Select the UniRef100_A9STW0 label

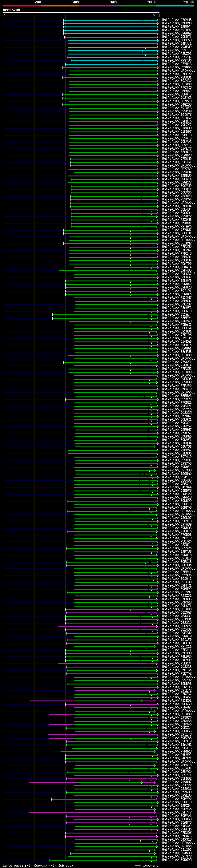tap(177, 60)
